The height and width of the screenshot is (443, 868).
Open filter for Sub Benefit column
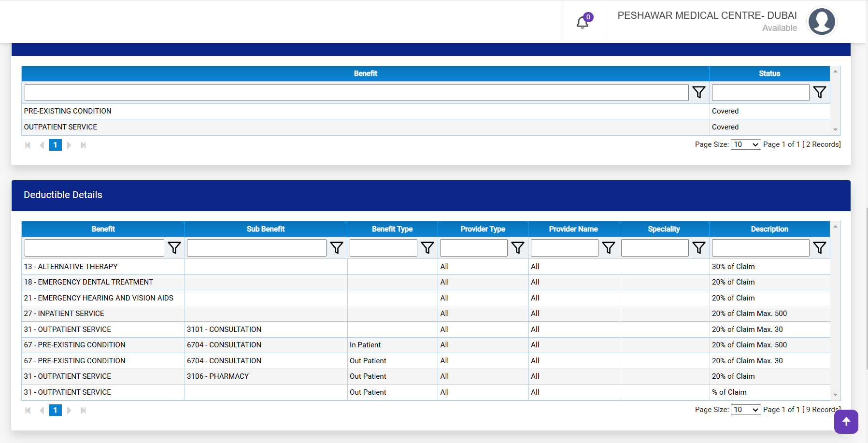[337, 248]
